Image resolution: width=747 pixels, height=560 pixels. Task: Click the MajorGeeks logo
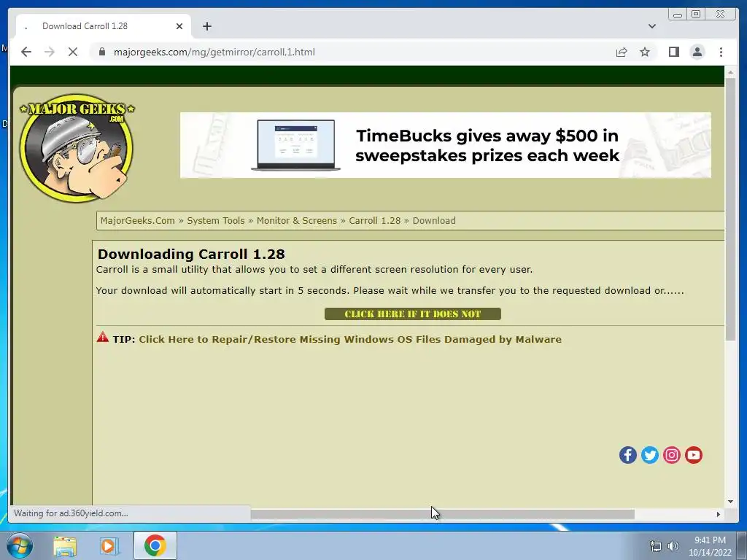77,147
